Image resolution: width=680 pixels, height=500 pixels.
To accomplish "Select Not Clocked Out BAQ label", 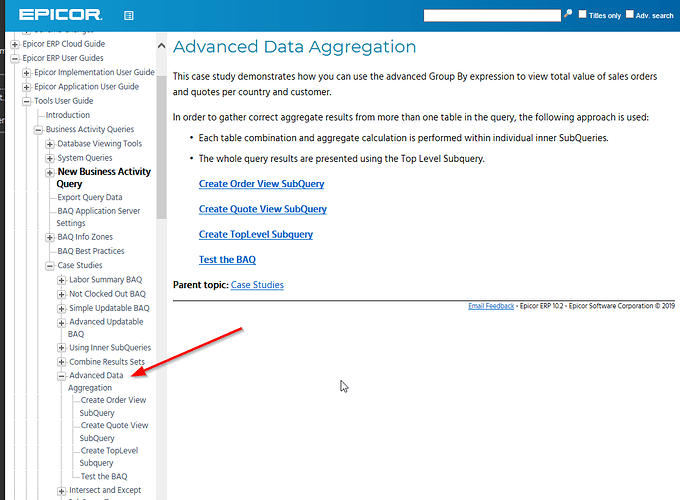I will (x=108, y=294).
